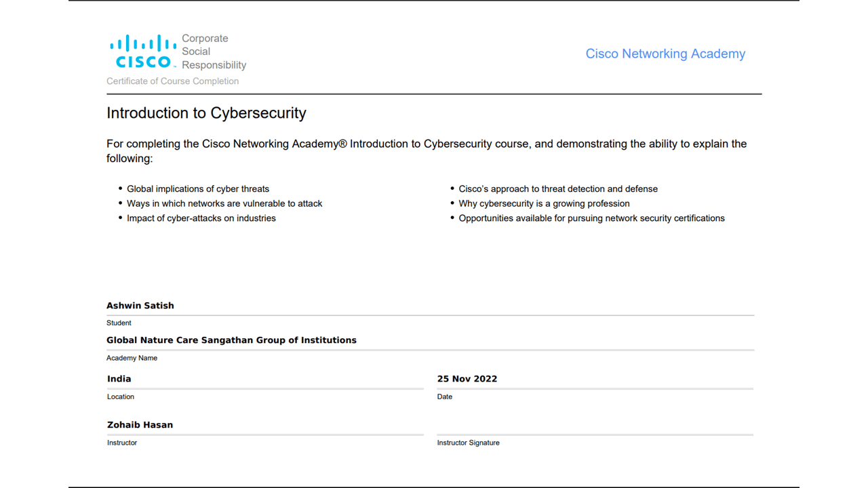Click the Cisco logo
Screen dimensions: 868x488
(143, 52)
